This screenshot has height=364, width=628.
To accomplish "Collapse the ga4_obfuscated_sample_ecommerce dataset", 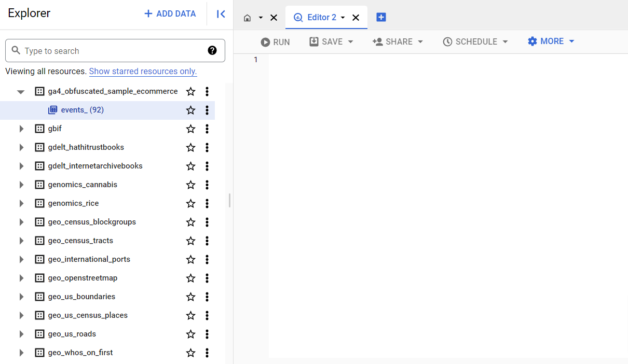I will pos(21,92).
